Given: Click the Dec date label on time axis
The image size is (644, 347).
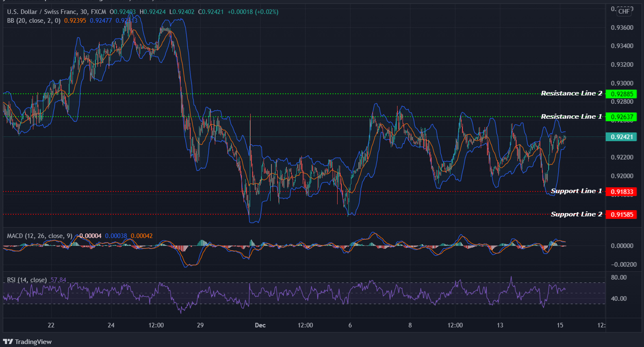Looking at the screenshot, I should tap(260, 325).
